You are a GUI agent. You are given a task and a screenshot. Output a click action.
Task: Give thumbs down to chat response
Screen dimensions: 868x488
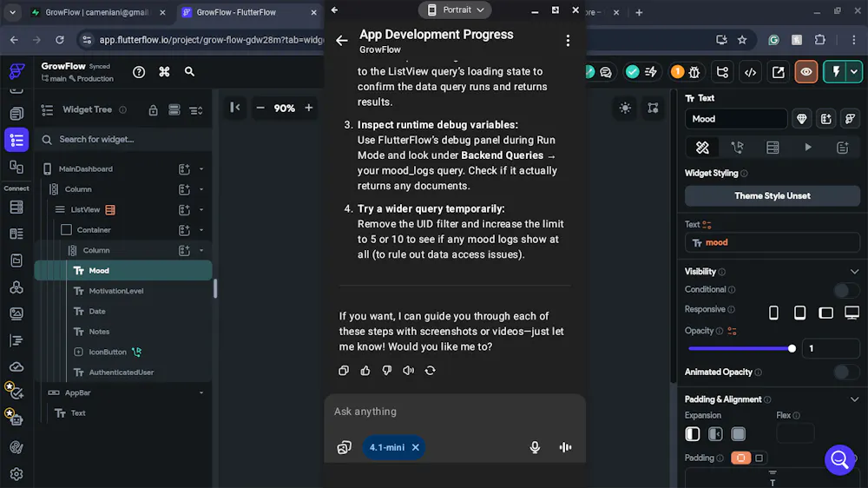[x=387, y=371]
